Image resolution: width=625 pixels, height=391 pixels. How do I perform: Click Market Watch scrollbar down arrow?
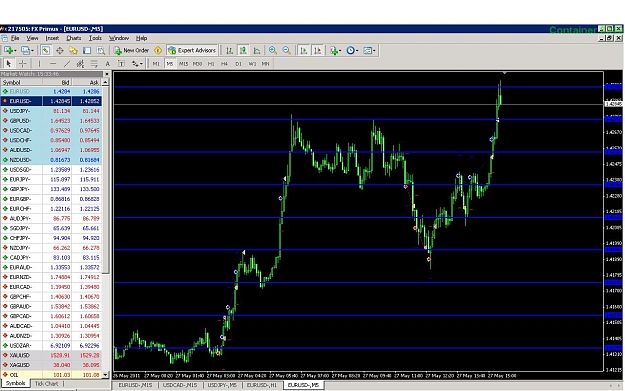[x=106, y=375]
